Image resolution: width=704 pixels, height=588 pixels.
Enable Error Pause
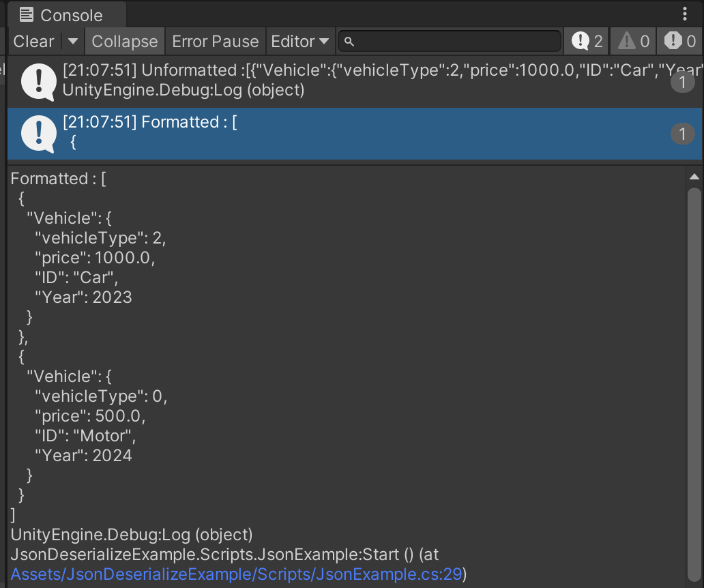(x=215, y=41)
